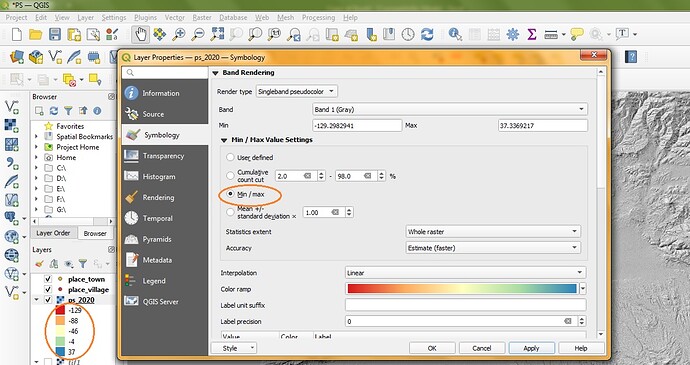The height and width of the screenshot is (365, 690).
Task: Open a project with the yellow folder icon
Action: coord(35,34)
